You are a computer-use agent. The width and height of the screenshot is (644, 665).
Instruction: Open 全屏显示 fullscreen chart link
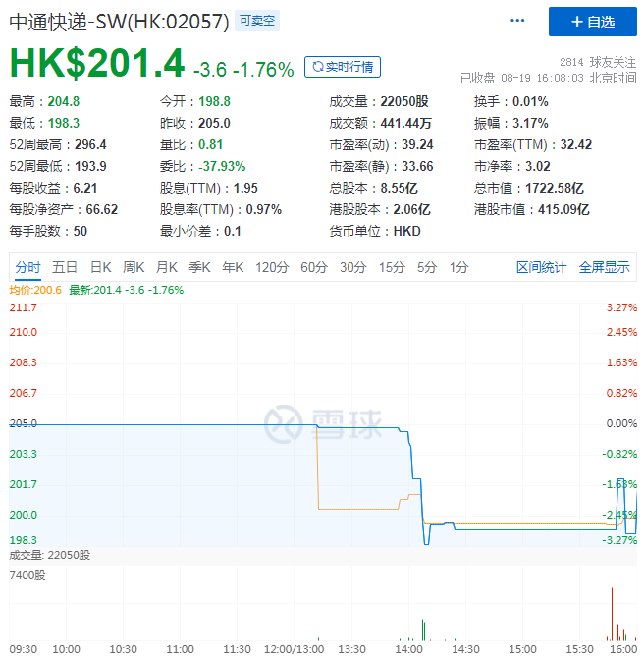(604, 267)
